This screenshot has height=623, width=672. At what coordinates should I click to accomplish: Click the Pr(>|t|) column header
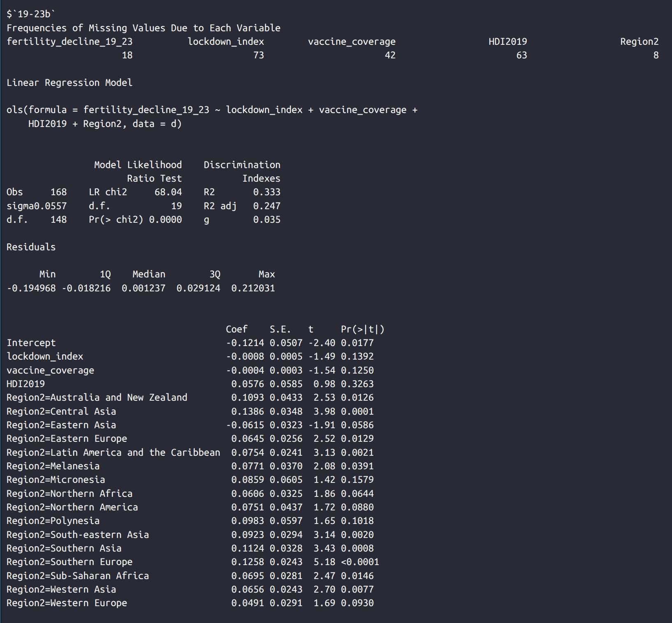[362, 329]
